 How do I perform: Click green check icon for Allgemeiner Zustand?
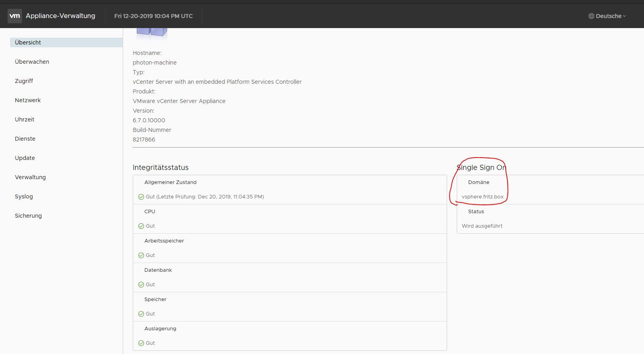[141, 197]
